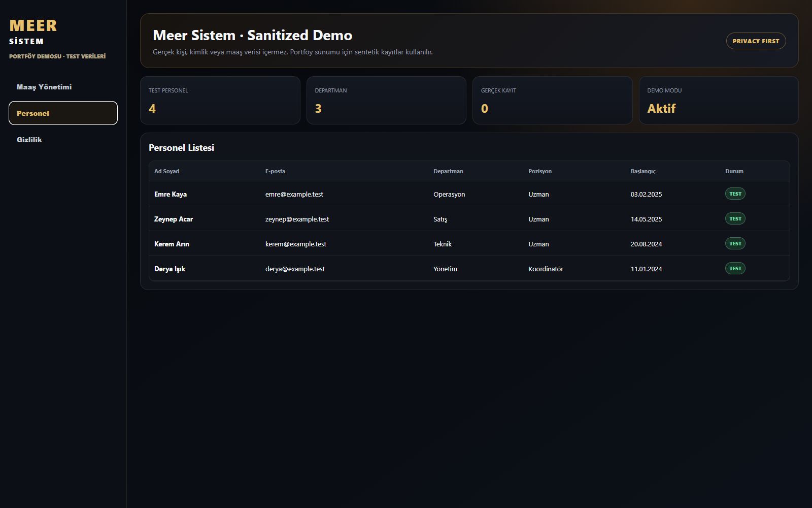Viewport: 812px width, 508px height.
Task: Click the start date 14.05.2025
Action: point(646,219)
